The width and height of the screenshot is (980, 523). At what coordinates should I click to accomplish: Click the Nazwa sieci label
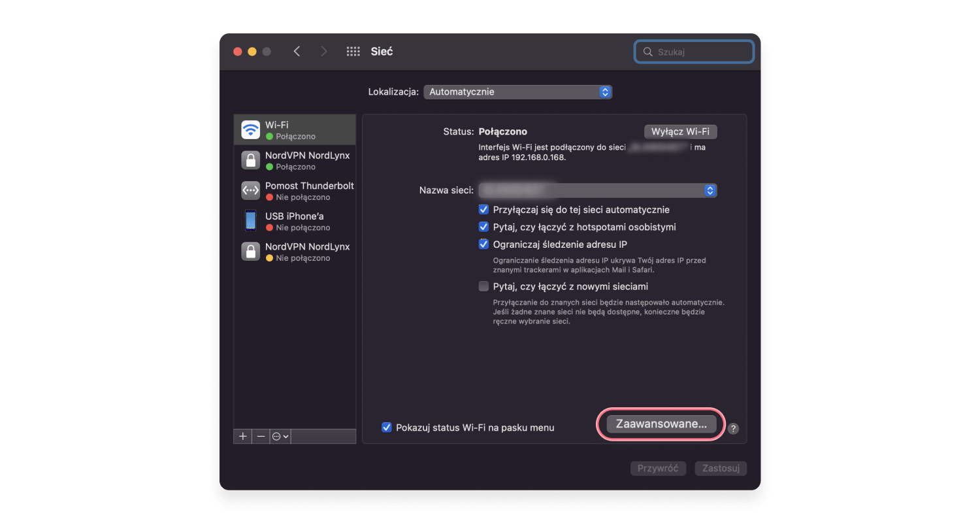(x=446, y=190)
